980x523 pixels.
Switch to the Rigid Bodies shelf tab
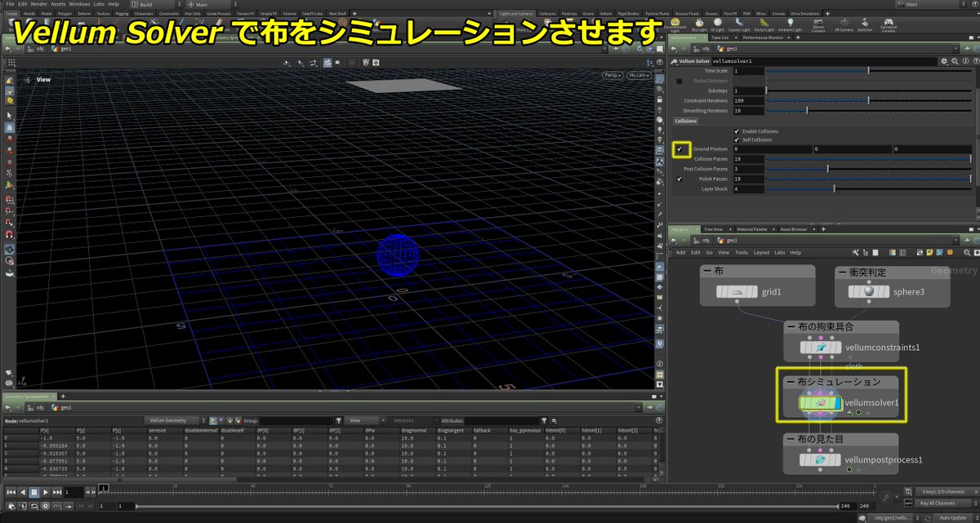tap(627, 13)
